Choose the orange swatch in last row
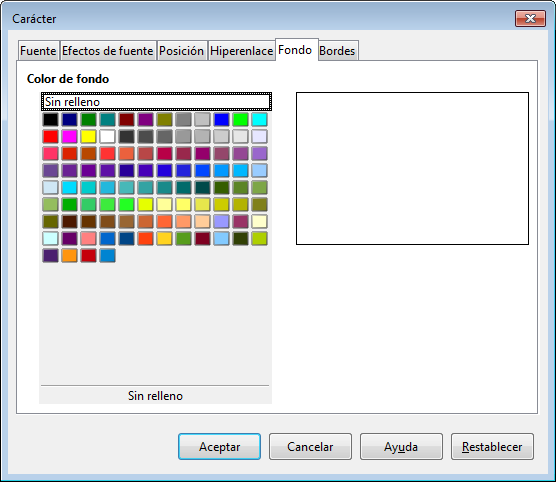Image resolution: width=556 pixels, height=482 pixels. tap(70, 255)
